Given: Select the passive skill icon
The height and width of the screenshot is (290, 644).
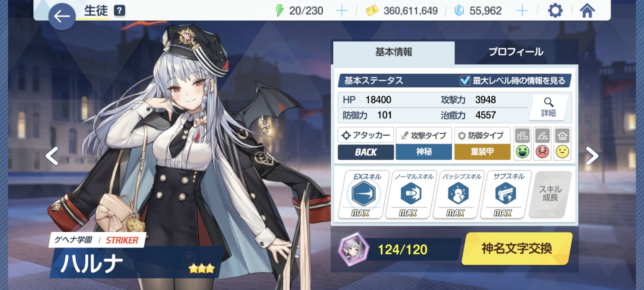Looking at the screenshot, I should click(x=458, y=193).
